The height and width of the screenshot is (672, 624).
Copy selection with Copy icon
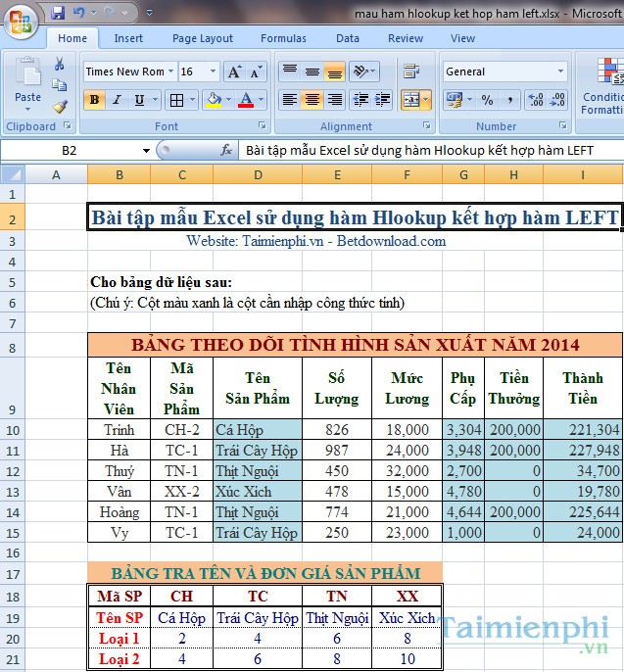coord(59,85)
